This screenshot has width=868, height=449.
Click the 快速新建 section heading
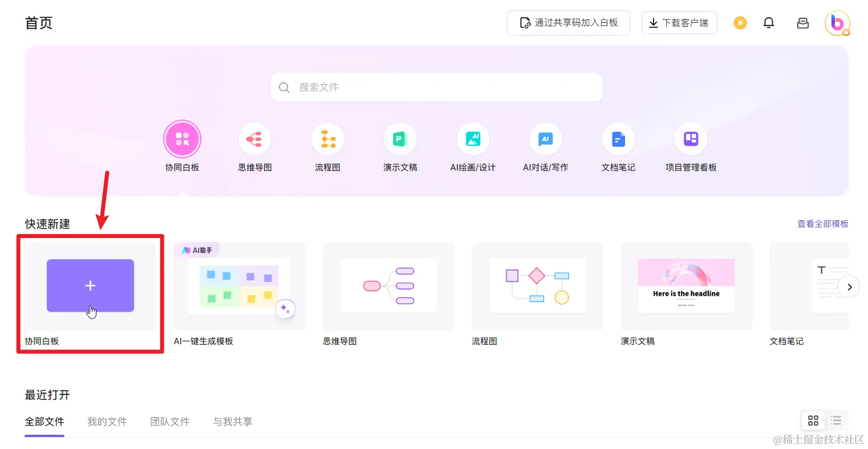tap(47, 224)
